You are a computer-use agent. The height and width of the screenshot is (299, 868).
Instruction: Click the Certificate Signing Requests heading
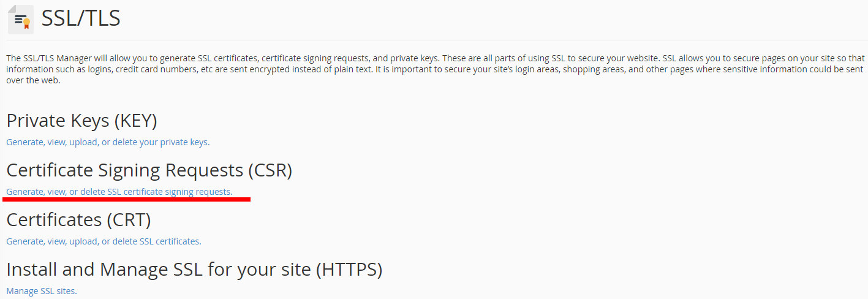[x=149, y=170]
